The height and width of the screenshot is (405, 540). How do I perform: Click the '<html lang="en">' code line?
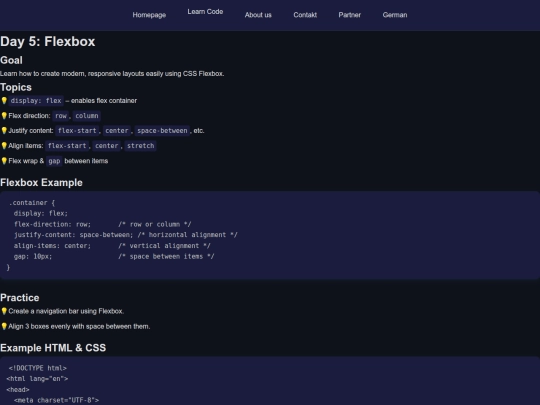pyautogui.click(x=37, y=378)
